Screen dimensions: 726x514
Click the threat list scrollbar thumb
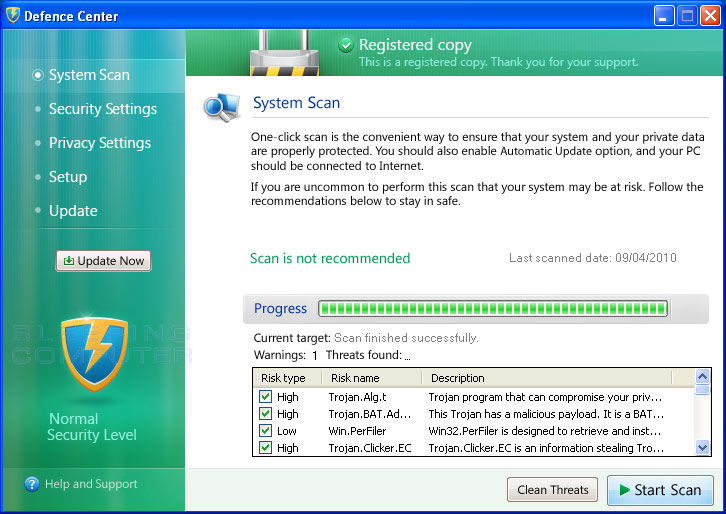click(x=702, y=389)
